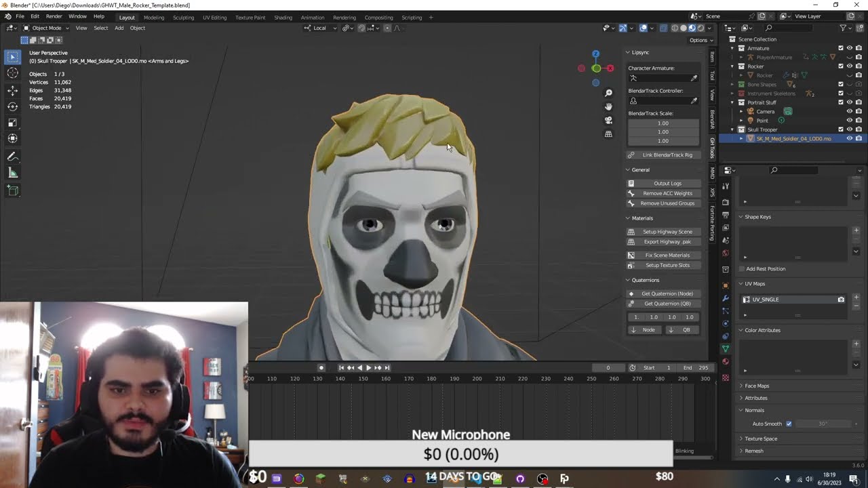Click the first BlendarTrack Scale value field
The image size is (868, 488).
[x=663, y=123]
